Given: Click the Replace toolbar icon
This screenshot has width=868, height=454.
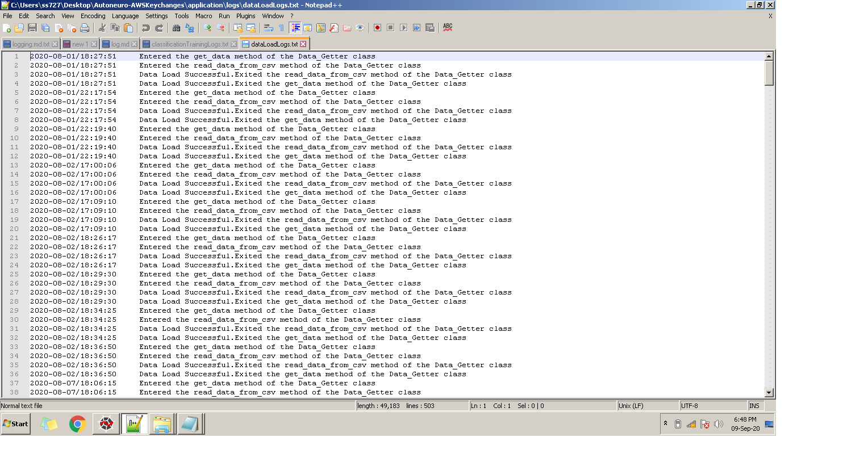Looking at the screenshot, I should 190,27.
